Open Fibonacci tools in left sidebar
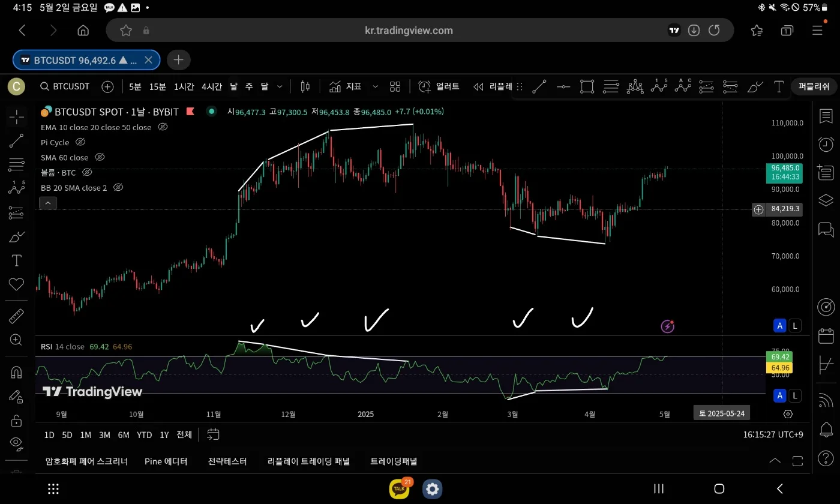The width and height of the screenshot is (840, 504). coord(16,164)
